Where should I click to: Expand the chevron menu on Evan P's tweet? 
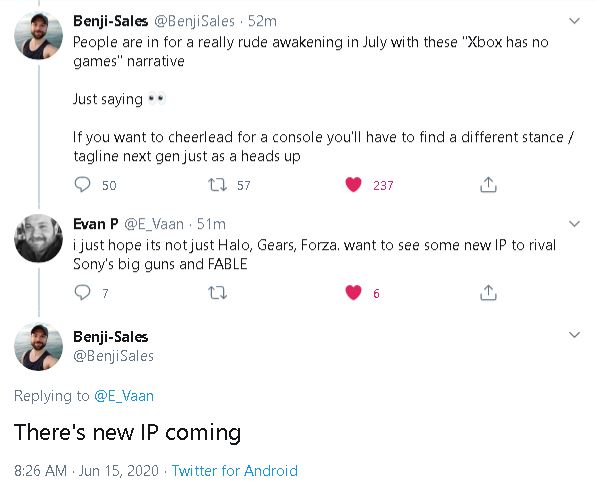(x=574, y=224)
